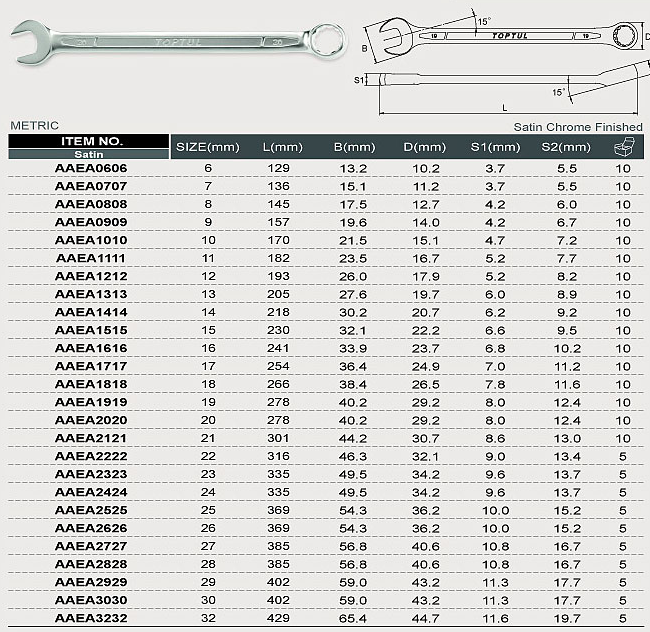Click the METRIC label above the table
This screenshot has height=632, width=650.
pyautogui.click(x=34, y=126)
